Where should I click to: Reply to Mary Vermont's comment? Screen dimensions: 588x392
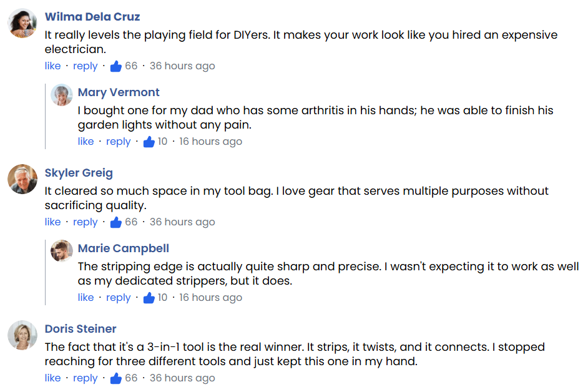tap(119, 142)
